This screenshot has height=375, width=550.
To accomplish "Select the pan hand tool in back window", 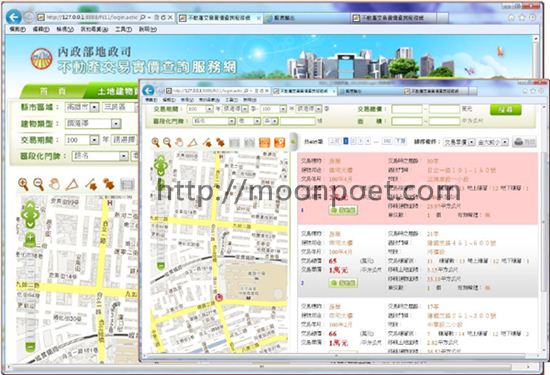I will [54, 184].
